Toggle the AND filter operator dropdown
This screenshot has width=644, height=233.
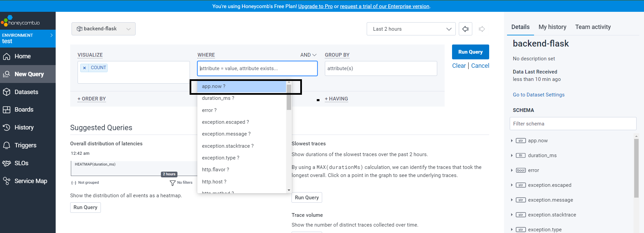pyautogui.click(x=308, y=55)
